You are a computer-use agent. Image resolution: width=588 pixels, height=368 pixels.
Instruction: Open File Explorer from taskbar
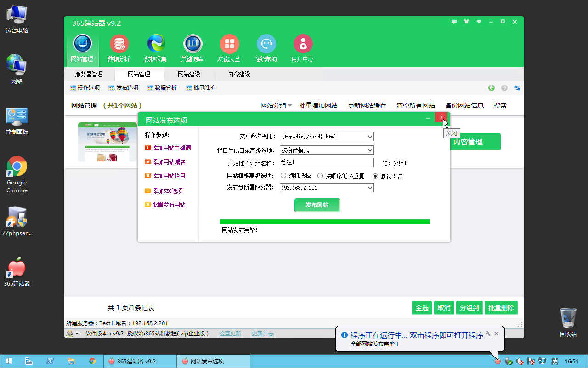[x=71, y=361]
